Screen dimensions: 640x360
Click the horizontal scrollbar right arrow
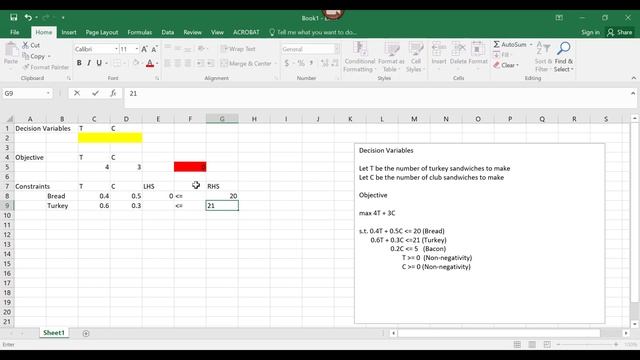point(626,333)
